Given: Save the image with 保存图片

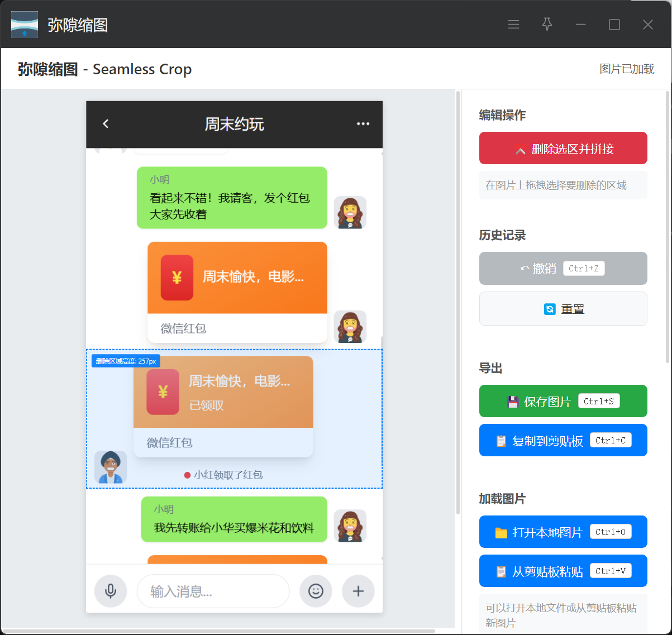Looking at the screenshot, I should click(x=563, y=401).
